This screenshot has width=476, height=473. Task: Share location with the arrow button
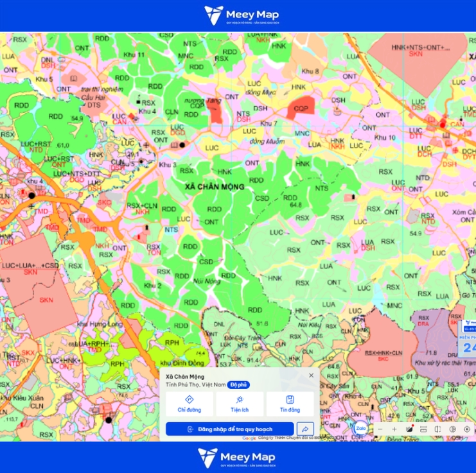[305, 429]
